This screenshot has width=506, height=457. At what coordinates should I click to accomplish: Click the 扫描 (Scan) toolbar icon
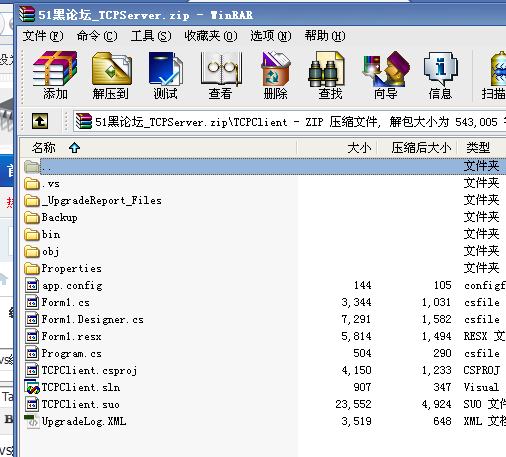494,75
